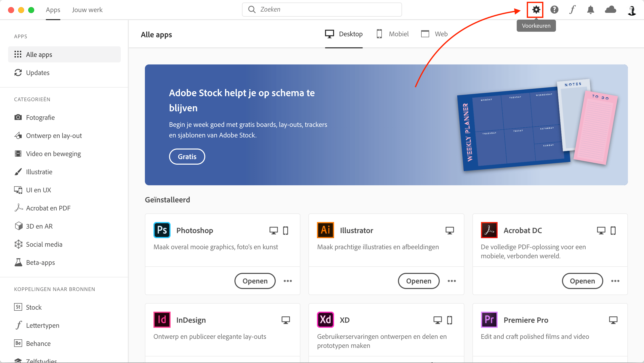
Task: Click Openen for Acrobat DC
Action: (582, 281)
